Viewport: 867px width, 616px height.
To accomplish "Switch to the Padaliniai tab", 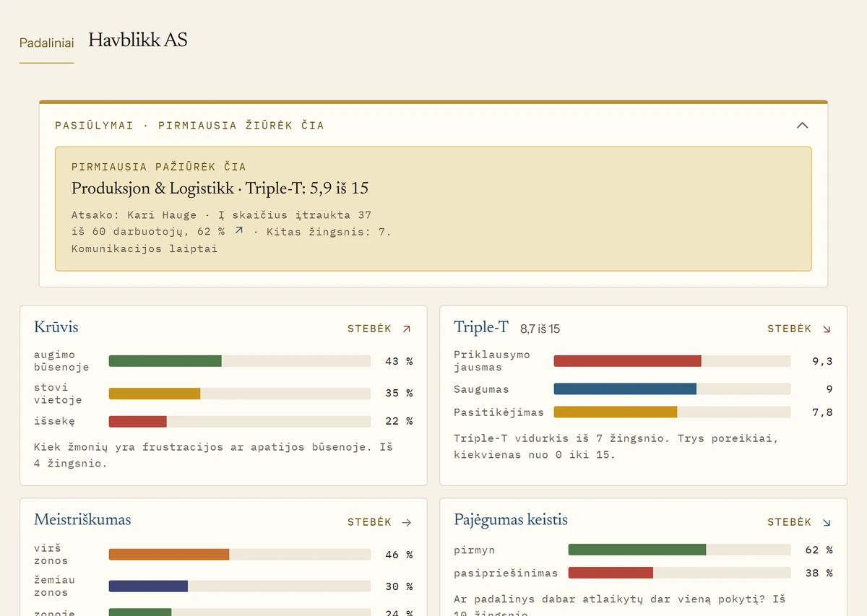I will coord(46,43).
